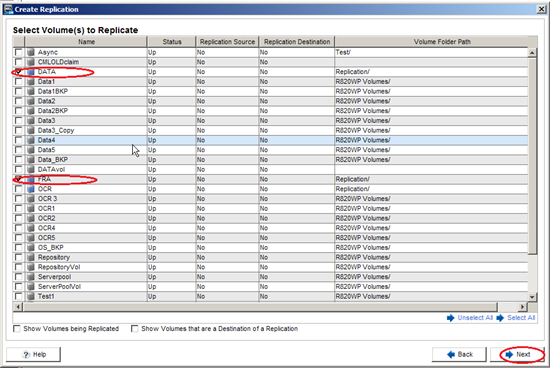Select the ServerPoolVol row name
Viewport: 550px width, 368px height.
click(59, 287)
